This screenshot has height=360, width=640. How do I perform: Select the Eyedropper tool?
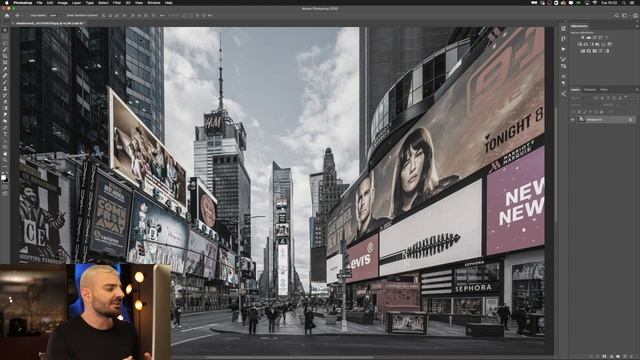coord(5,68)
